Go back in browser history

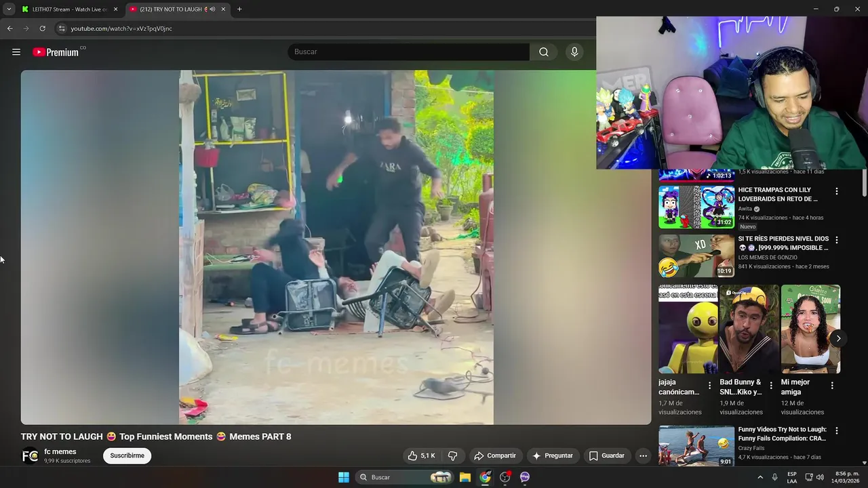tap(9, 28)
